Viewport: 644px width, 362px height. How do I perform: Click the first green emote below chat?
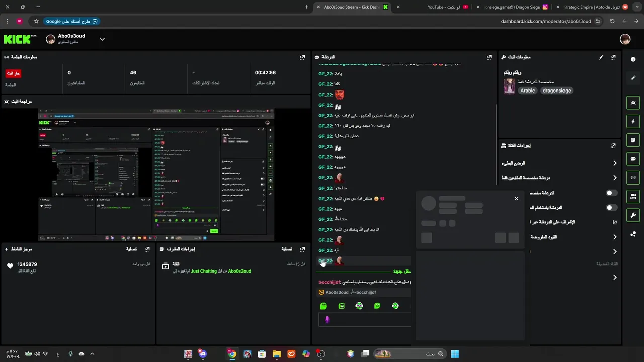click(323, 306)
